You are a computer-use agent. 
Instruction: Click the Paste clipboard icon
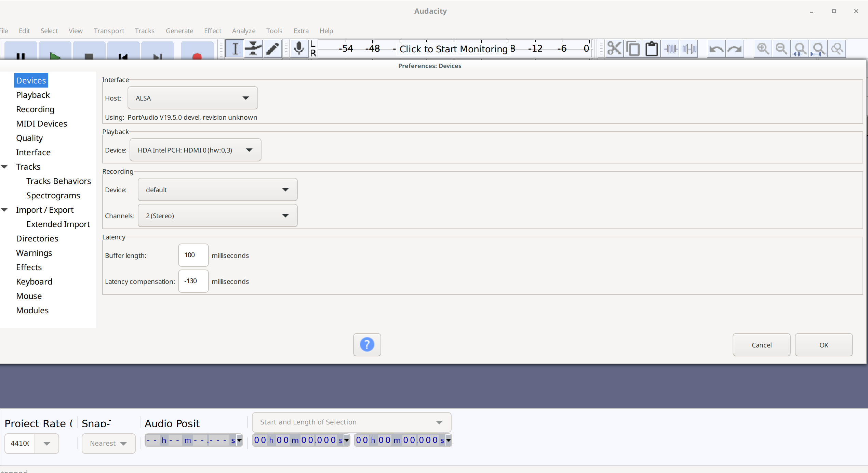[652, 49]
